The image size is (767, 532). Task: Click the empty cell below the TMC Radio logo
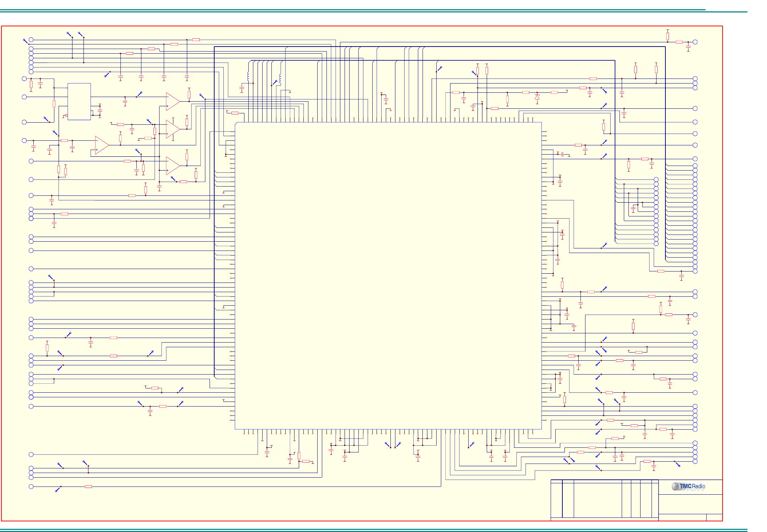click(x=690, y=504)
